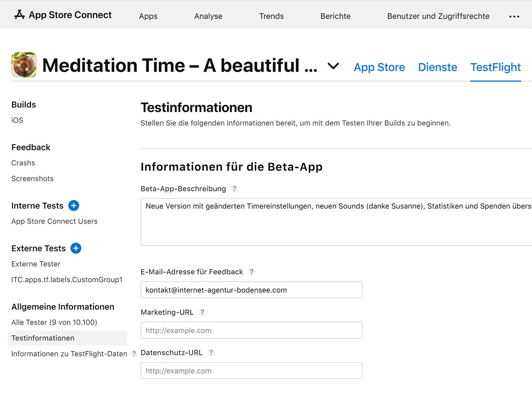Click the Meditation Time app title
Viewport: 532px width, 395px height.
(180, 66)
